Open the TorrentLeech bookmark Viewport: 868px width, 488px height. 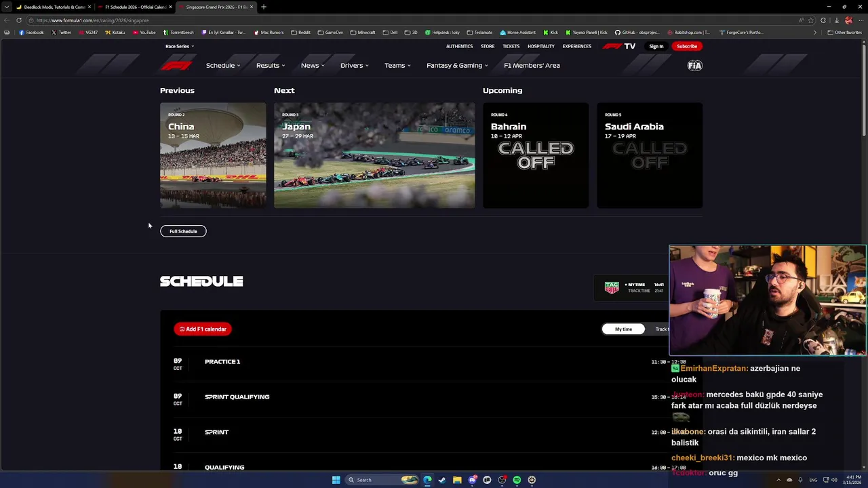[x=178, y=33]
